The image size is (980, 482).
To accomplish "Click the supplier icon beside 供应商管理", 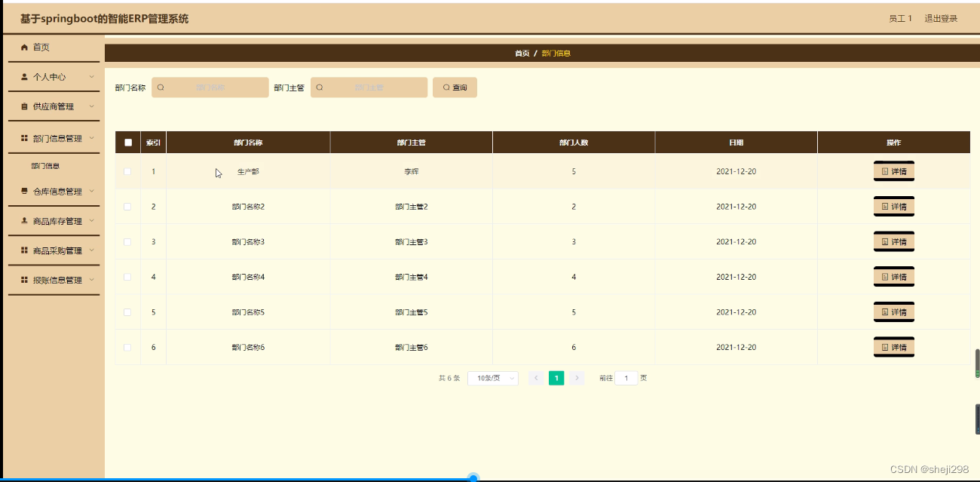I will tap(23, 106).
